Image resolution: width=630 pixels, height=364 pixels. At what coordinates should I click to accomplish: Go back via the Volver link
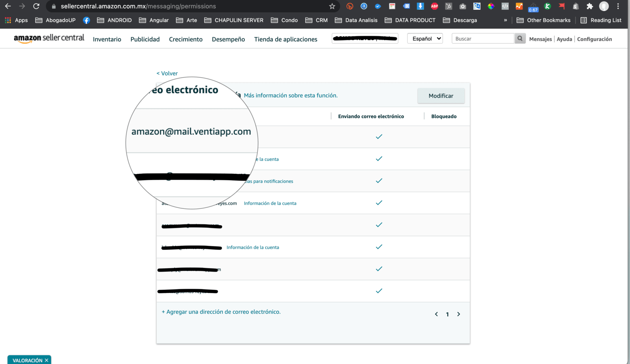point(167,73)
